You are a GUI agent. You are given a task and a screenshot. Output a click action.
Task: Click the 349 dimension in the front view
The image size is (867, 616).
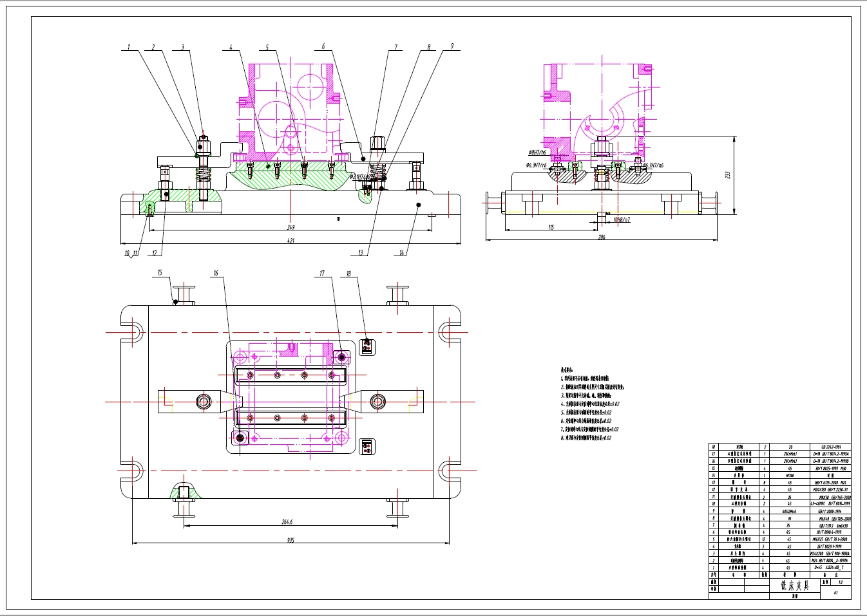pyautogui.click(x=291, y=227)
